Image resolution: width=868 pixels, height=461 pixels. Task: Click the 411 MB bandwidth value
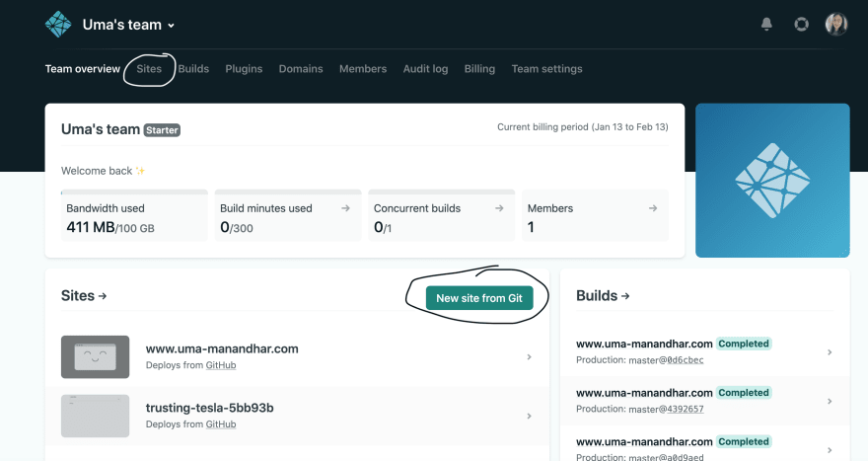[91, 227]
